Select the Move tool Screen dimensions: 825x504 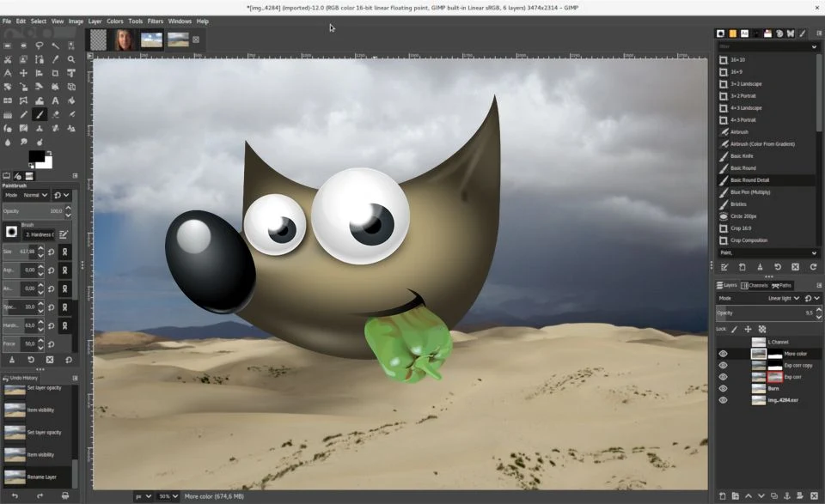coord(23,73)
